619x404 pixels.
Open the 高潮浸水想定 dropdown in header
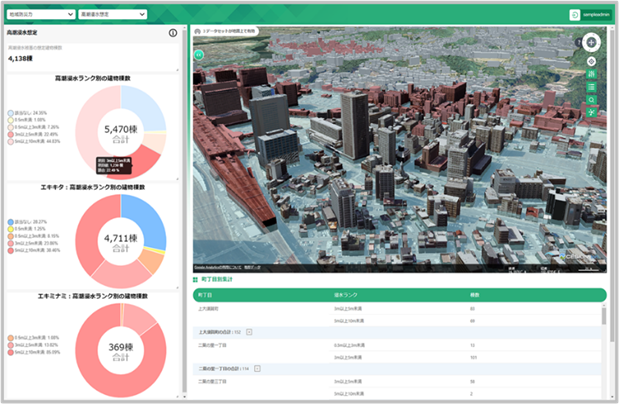point(113,15)
